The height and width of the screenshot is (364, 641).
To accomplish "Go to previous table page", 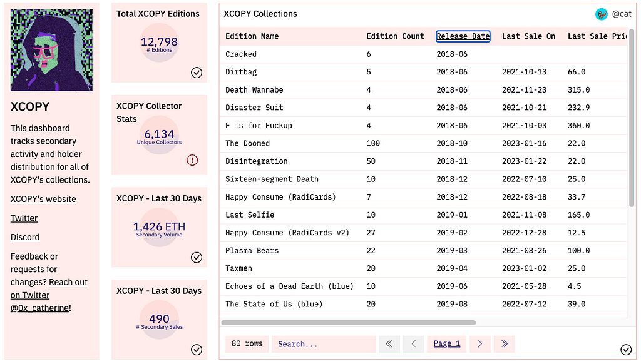I will (413, 343).
